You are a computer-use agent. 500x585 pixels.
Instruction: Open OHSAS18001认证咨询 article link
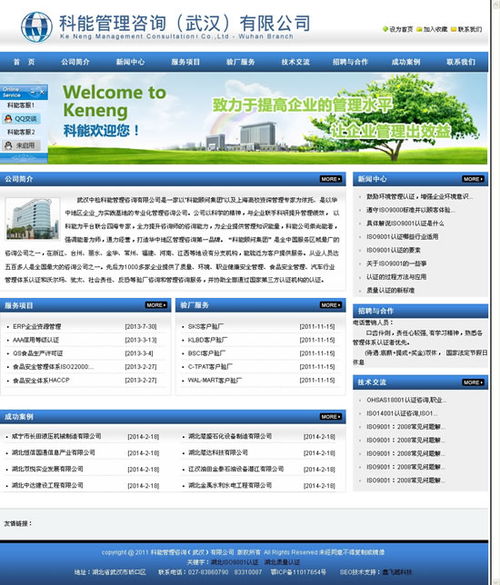pos(406,400)
